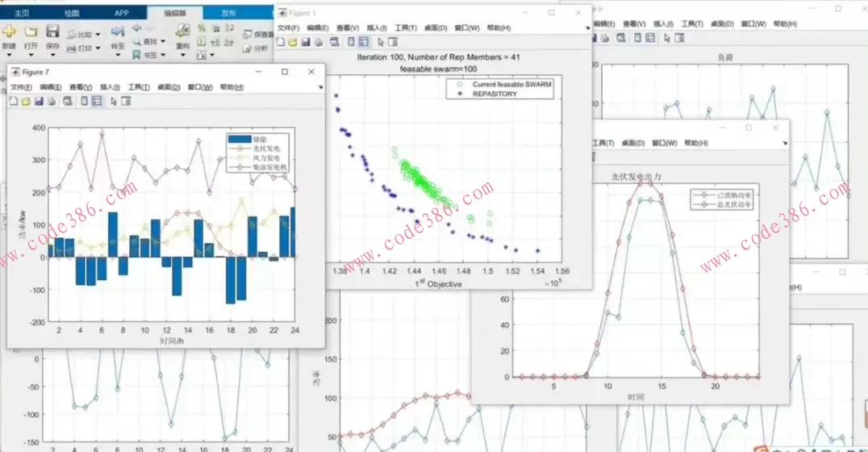Click the Print (打印) button in ribbon
The width and height of the screenshot is (868, 452).
(81, 48)
